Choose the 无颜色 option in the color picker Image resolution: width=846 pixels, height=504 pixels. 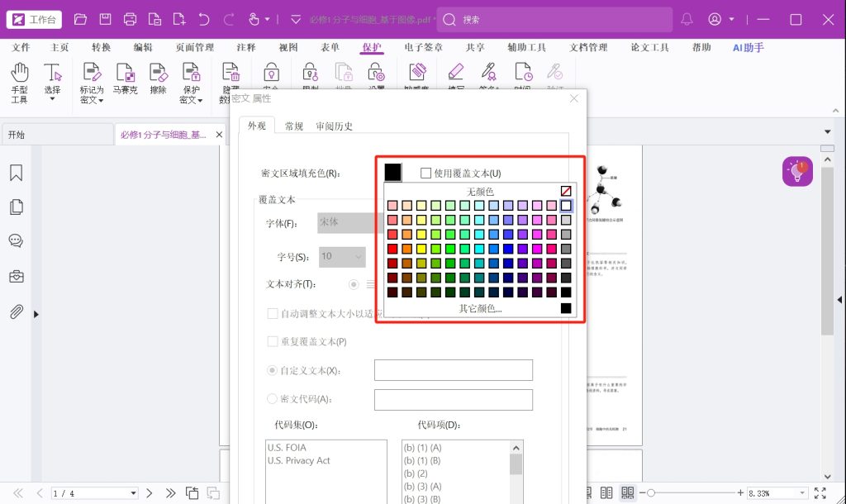pos(480,191)
